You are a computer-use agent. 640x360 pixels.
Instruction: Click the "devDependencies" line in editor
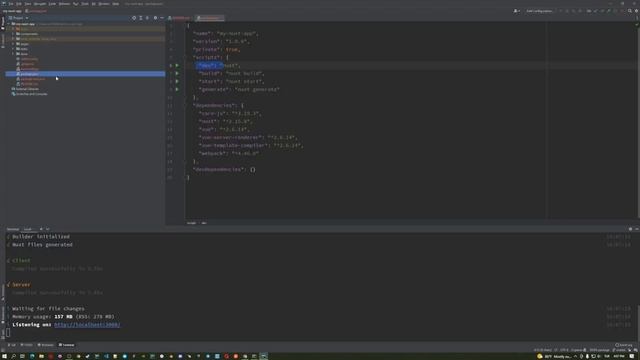pos(224,169)
